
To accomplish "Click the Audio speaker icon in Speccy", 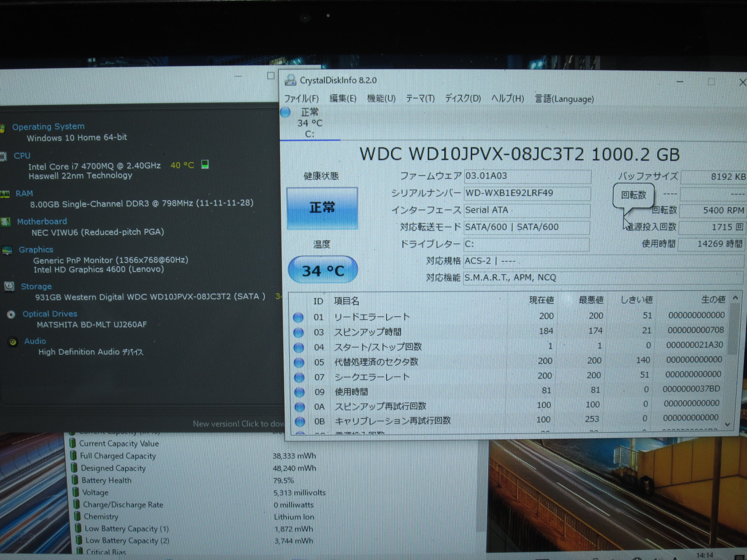I will [13, 342].
